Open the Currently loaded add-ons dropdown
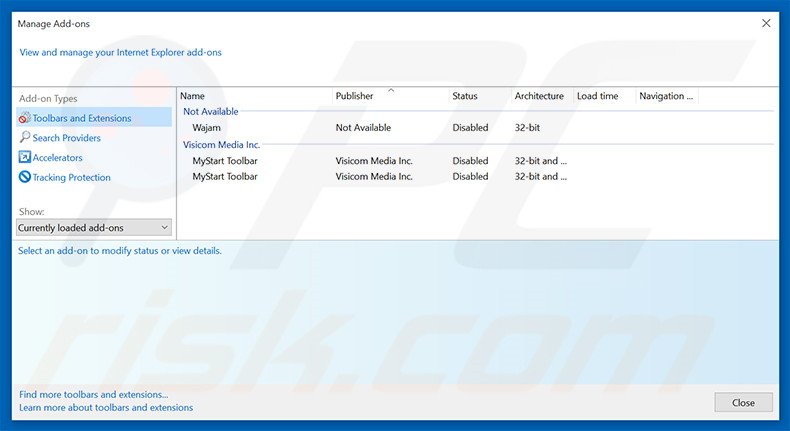Screen dimensions: 790x431 [x=94, y=227]
